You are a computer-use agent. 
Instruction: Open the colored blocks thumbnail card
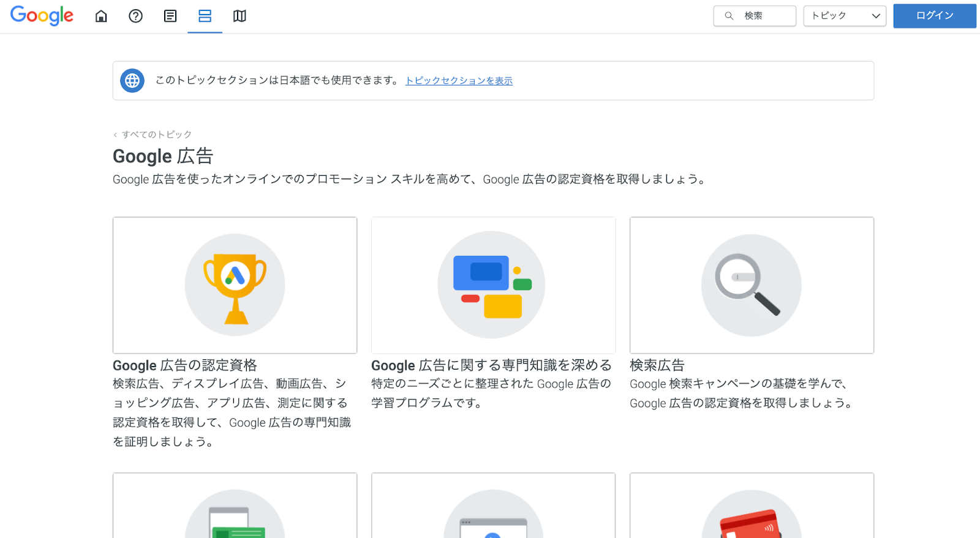[x=493, y=285]
